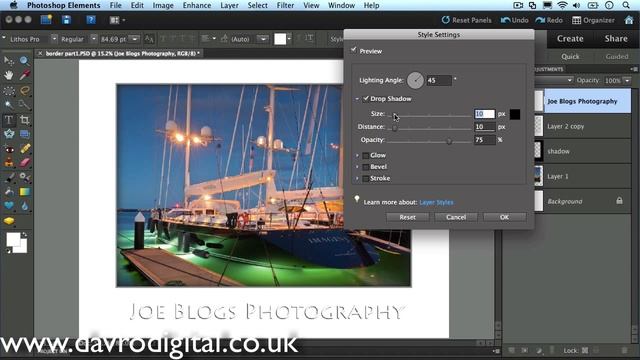Select the Cookie Cutter tool
The height and width of the screenshot is (360, 640).
click(9, 134)
